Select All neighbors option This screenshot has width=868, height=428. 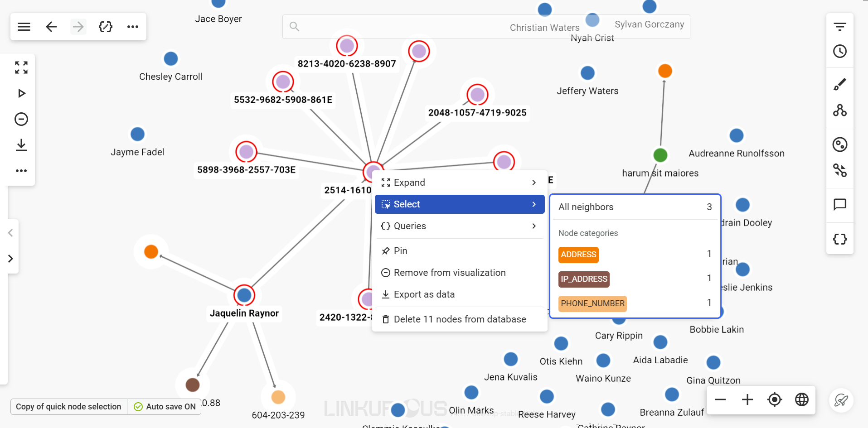point(635,207)
